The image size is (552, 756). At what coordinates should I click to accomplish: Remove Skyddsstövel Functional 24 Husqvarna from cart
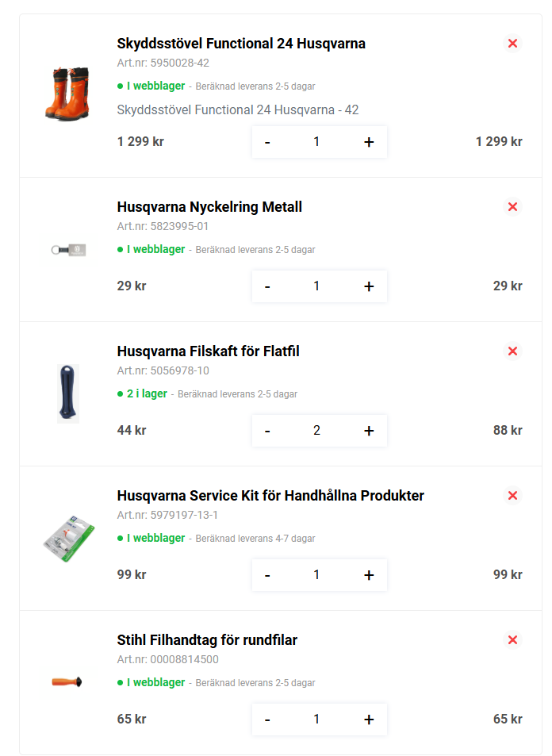pyautogui.click(x=513, y=44)
